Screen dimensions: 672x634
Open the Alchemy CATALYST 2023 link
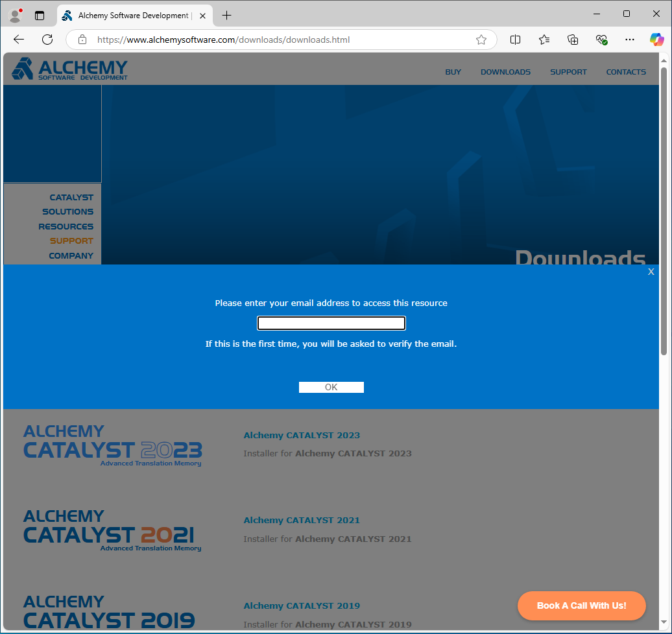click(x=302, y=435)
